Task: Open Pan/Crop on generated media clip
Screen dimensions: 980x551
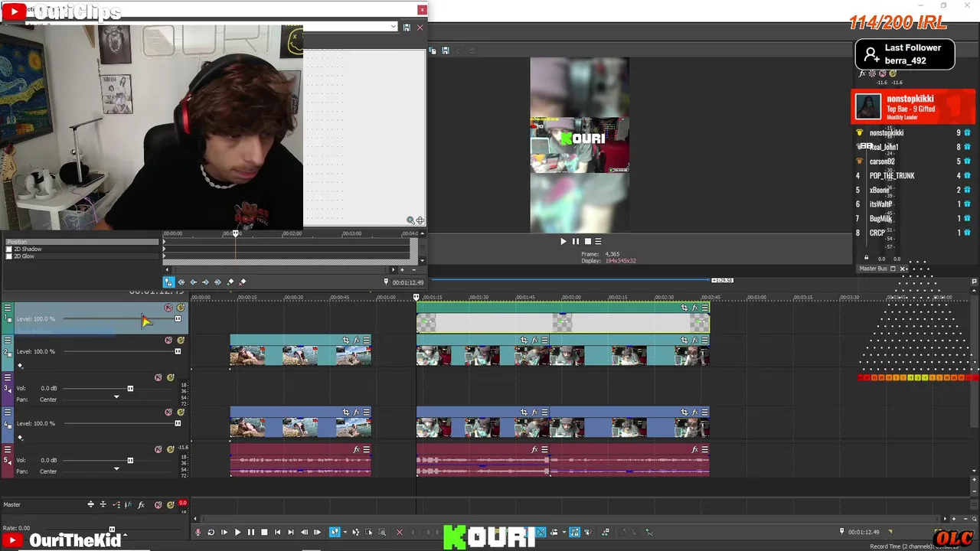Action: [x=684, y=308]
